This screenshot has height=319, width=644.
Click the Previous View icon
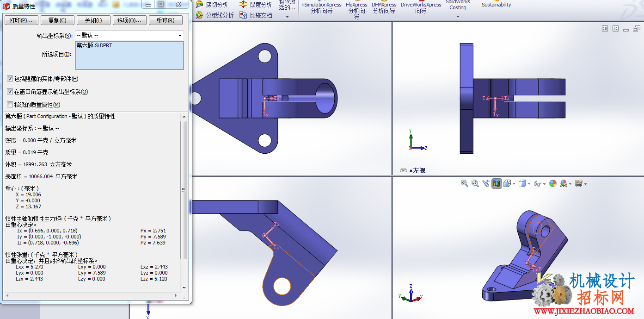pos(485,184)
